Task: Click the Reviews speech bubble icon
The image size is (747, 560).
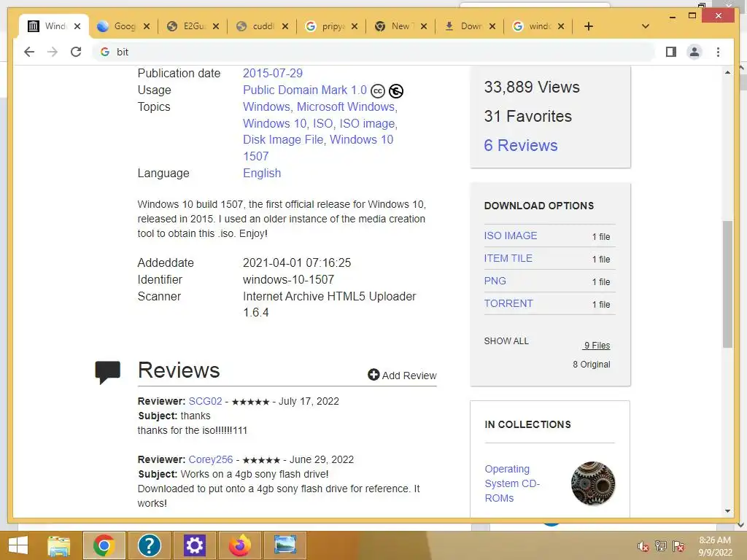Action: tap(108, 373)
